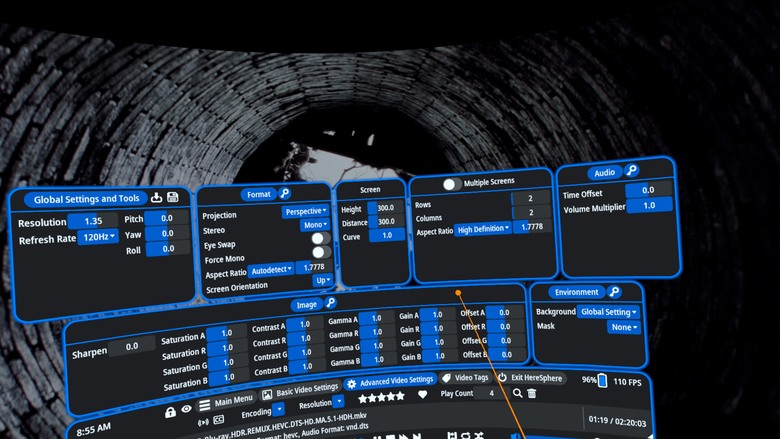Click the 110 FPS readout
Screen dimensions: 780x439
tap(627, 382)
